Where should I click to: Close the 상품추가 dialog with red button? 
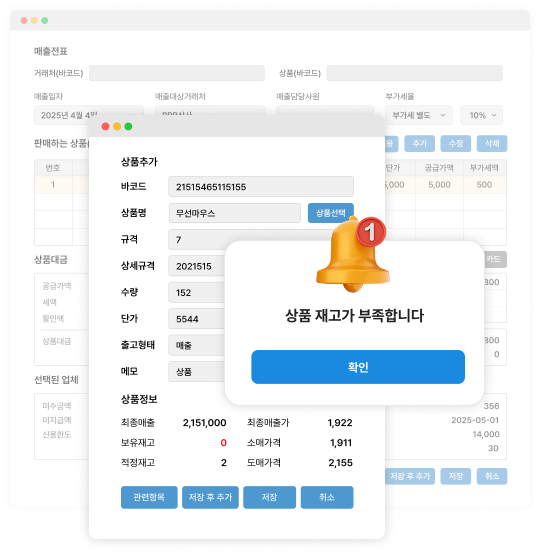coord(105,126)
